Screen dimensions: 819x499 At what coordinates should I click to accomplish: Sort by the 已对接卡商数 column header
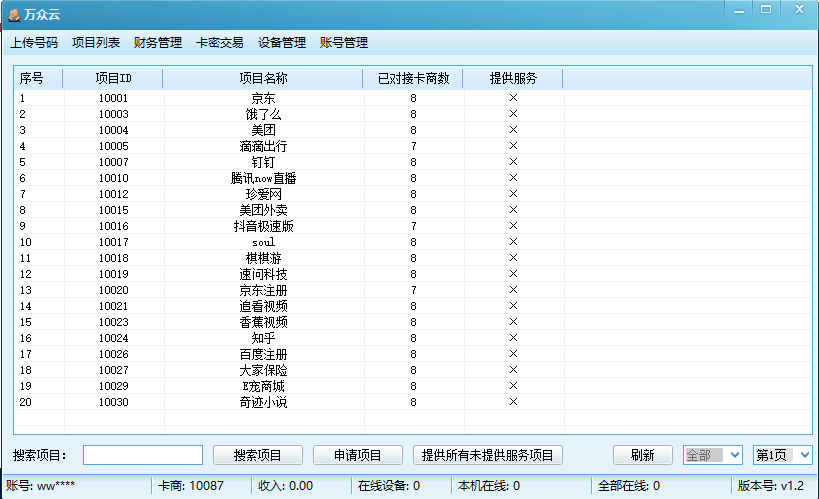point(413,78)
